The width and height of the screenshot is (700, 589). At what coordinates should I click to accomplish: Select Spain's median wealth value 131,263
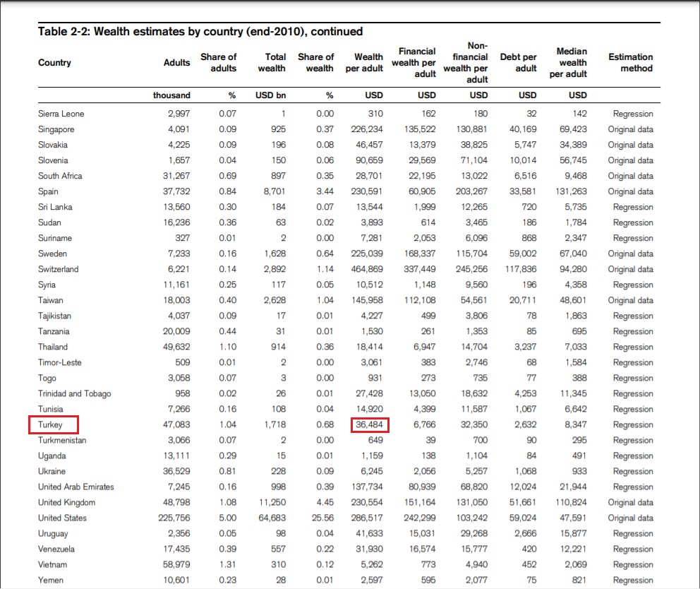[572, 191]
